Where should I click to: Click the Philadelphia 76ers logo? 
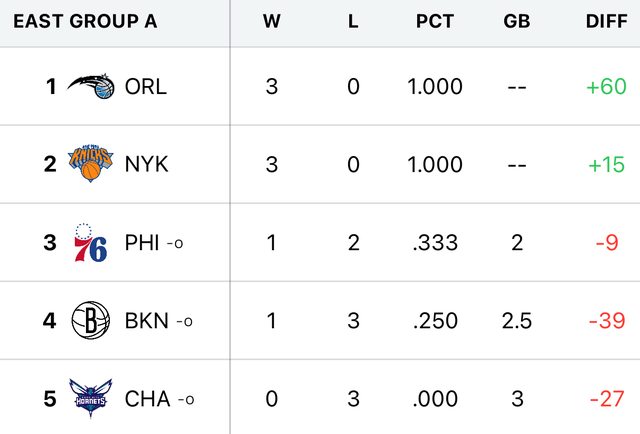tap(91, 243)
